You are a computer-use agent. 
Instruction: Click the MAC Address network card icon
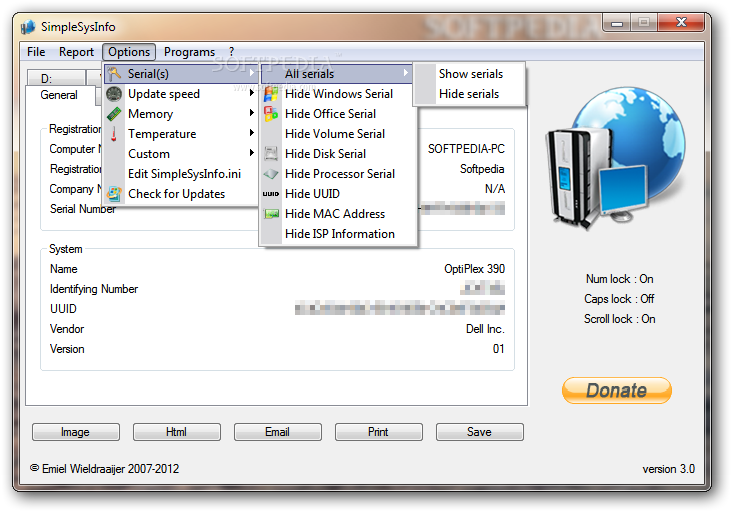click(x=271, y=214)
